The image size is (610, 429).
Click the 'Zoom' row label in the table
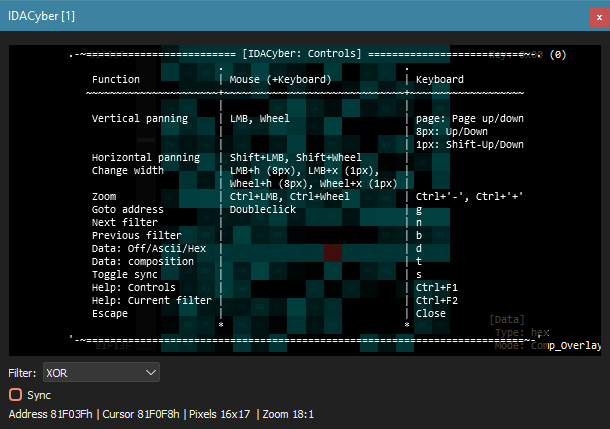104,196
